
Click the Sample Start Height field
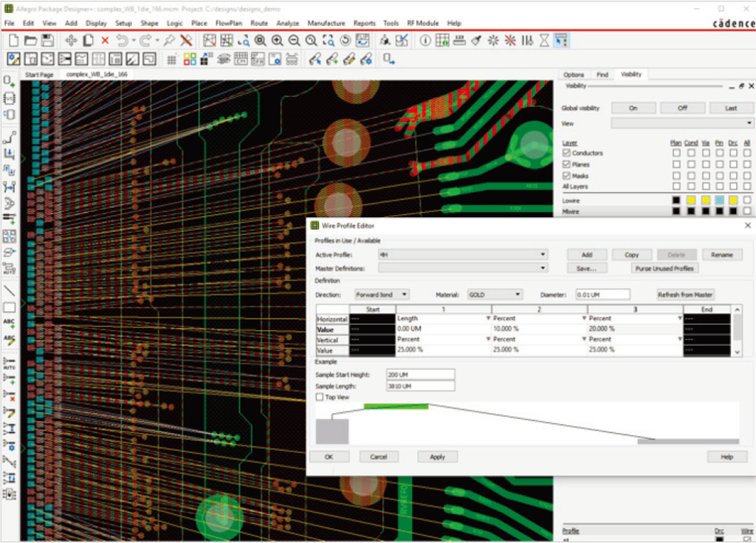pyautogui.click(x=420, y=375)
